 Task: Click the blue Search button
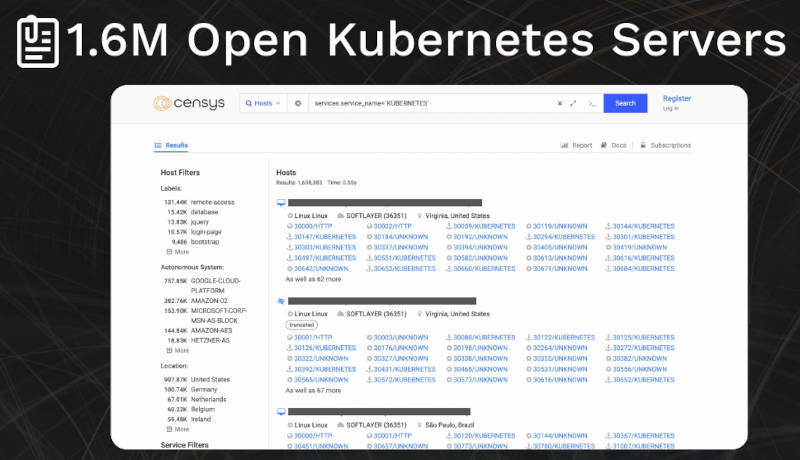tap(625, 103)
